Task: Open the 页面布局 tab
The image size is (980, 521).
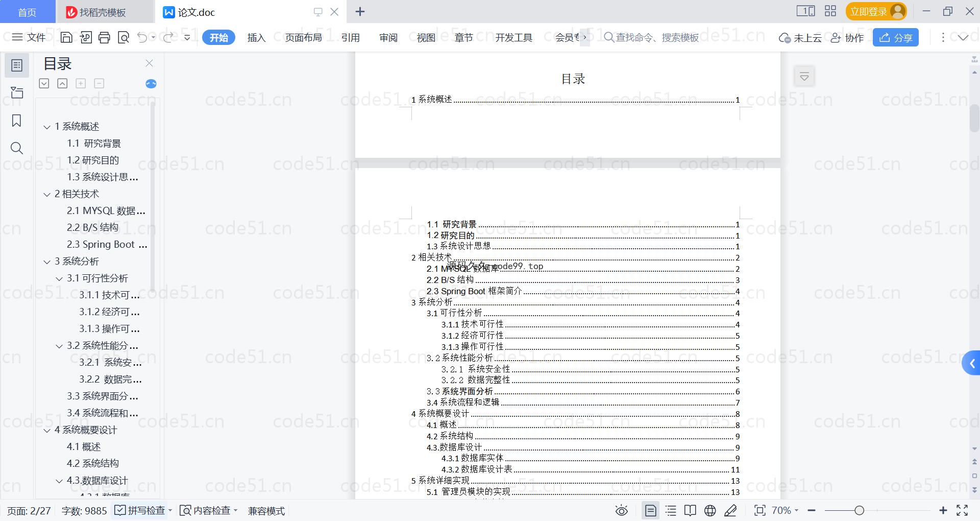Action: click(303, 37)
